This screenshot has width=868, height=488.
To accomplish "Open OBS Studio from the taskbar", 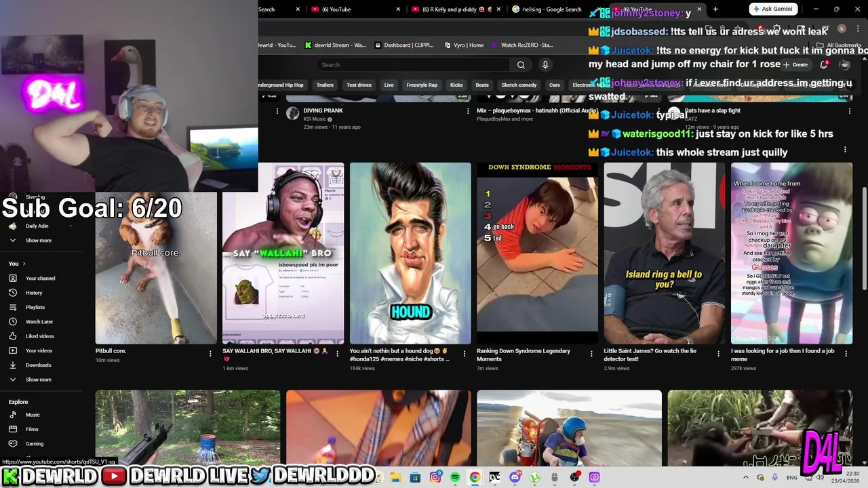I will 574,478.
